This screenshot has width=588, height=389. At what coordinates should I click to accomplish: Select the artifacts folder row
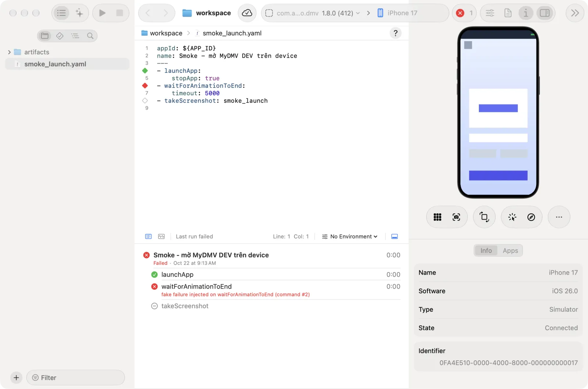coord(67,52)
